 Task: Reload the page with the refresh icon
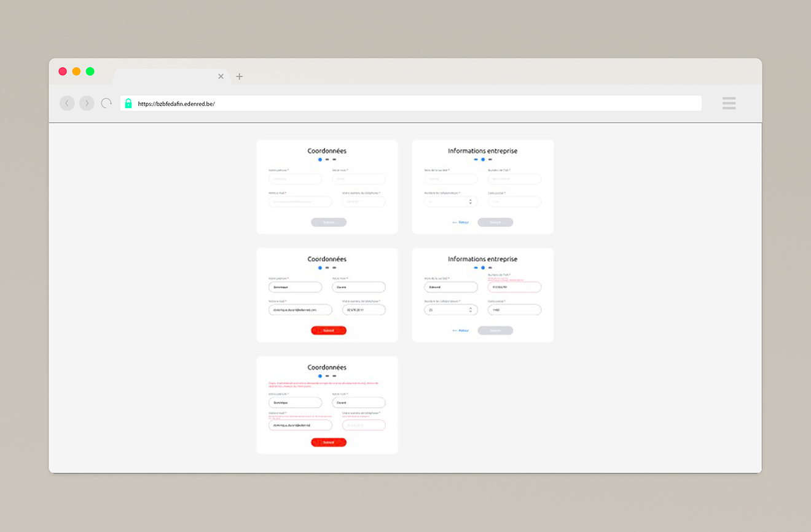coord(107,103)
